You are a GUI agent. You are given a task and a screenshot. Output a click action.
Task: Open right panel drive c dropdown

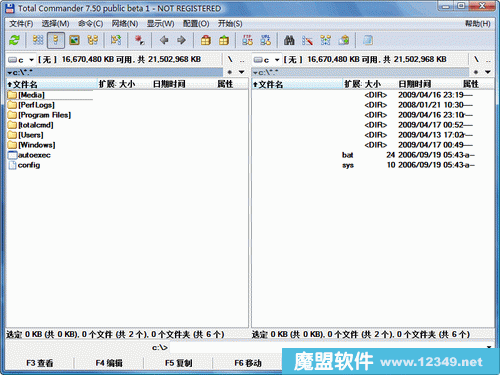[266, 60]
